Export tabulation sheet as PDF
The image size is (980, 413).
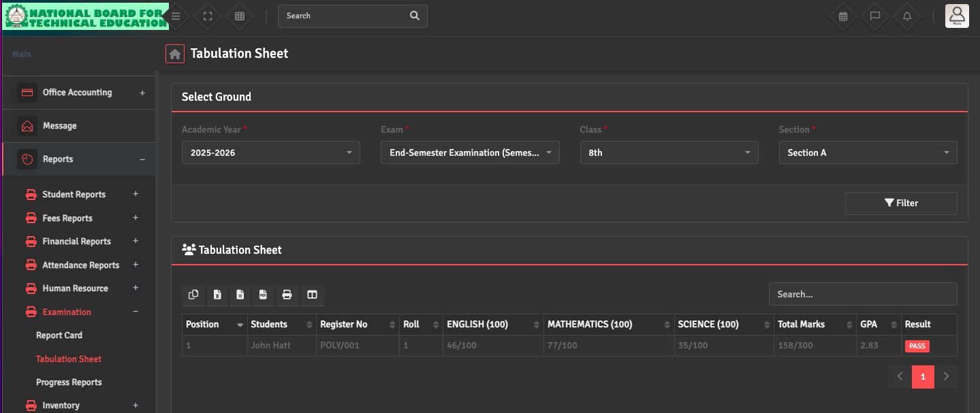click(263, 295)
